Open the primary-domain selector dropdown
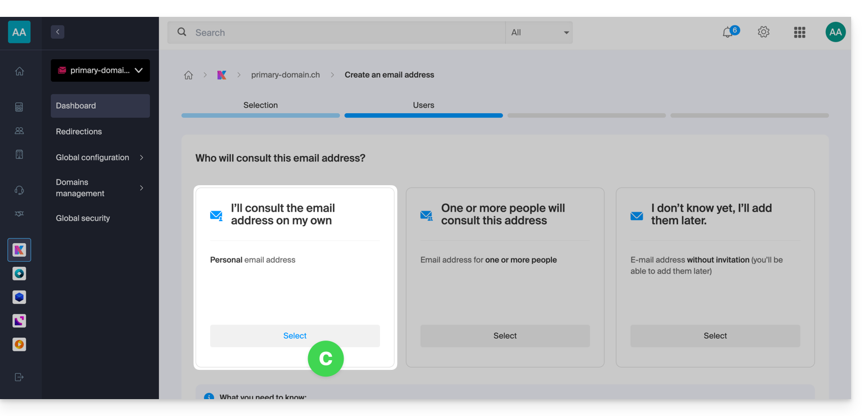Screen dimensions: 868x416 coord(100,70)
